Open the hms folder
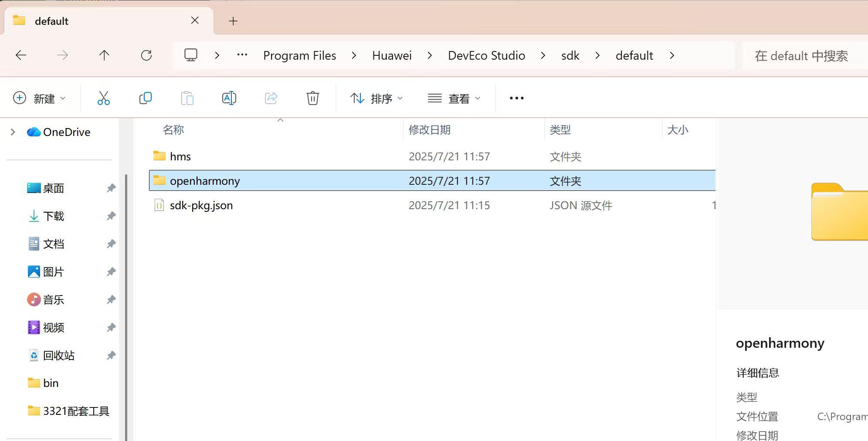 pyautogui.click(x=180, y=156)
